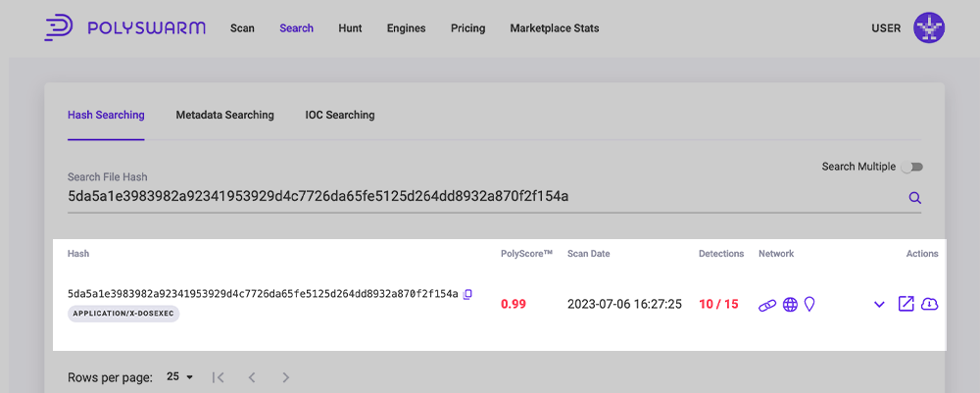Copy the hash with the copy icon
The width and height of the screenshot is (980, 393).
point(467,294)
